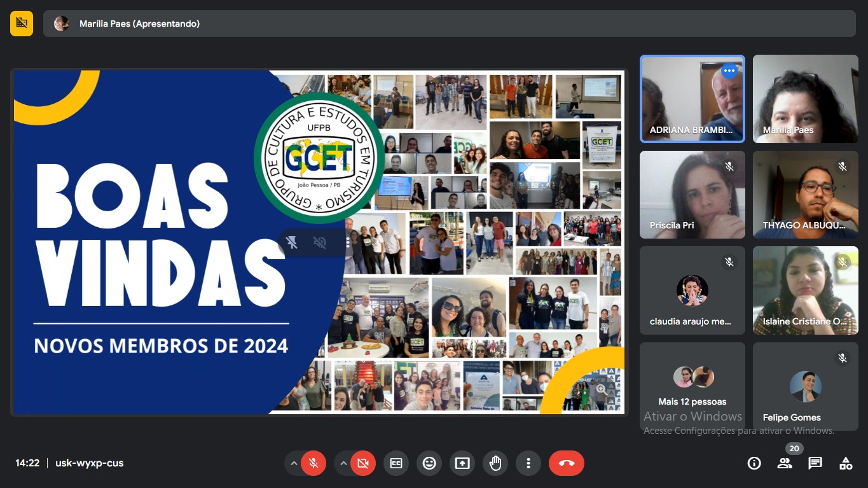Open the 'Mais 12 pessoas' tile
Viewport: 868px width, 488px height.
[692, 386]
